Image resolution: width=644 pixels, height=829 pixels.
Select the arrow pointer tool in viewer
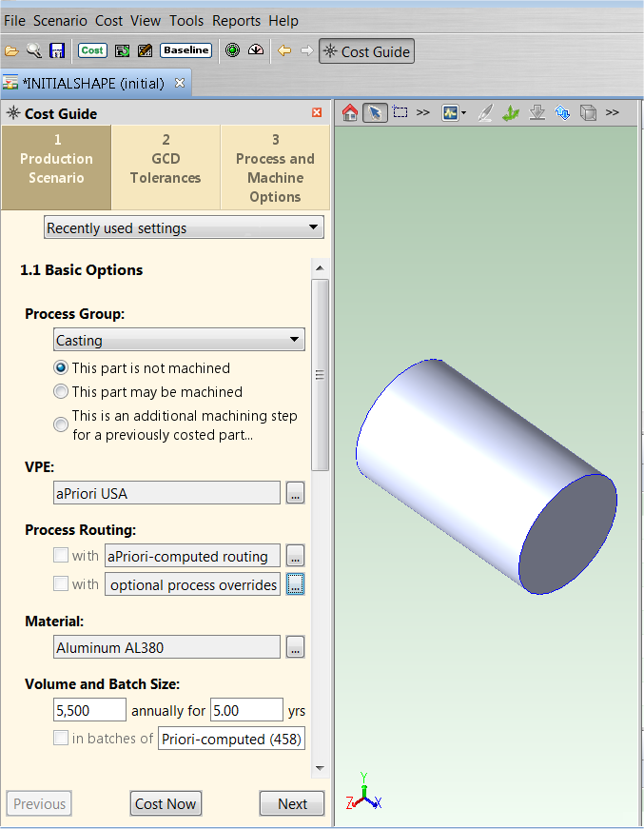tap(375, 113)
